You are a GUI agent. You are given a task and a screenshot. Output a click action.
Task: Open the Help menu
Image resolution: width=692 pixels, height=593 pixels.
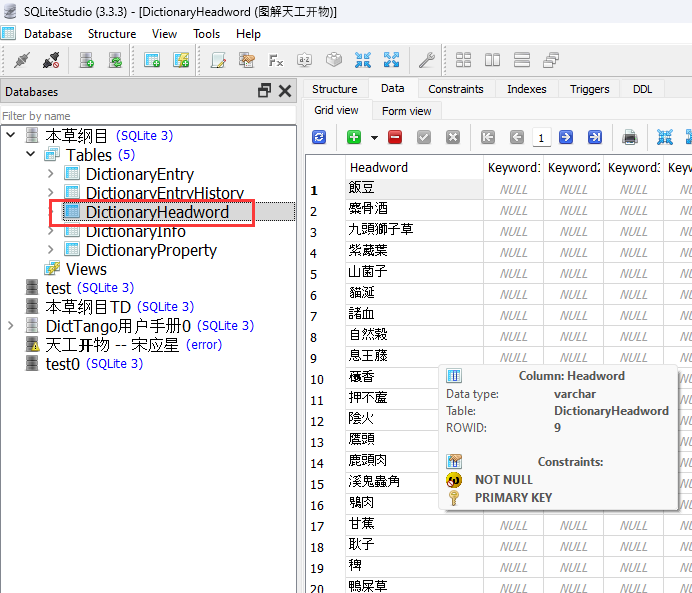tap(248, 34)
